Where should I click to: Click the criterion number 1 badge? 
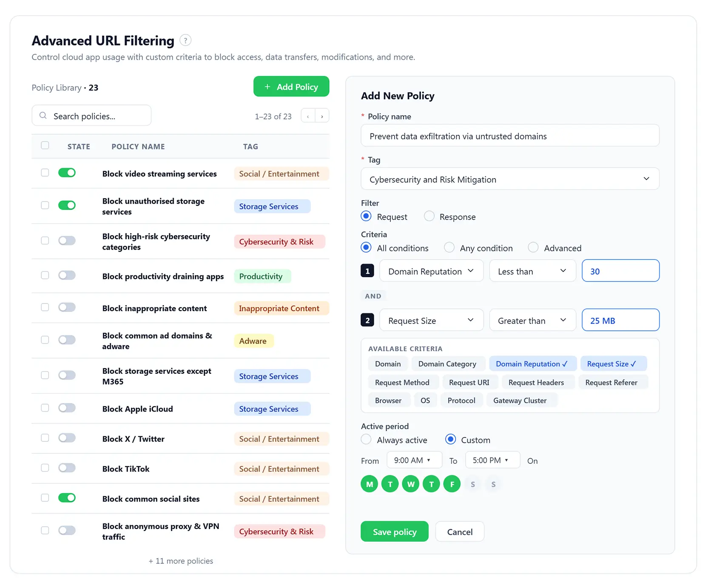tap(367, 271)
